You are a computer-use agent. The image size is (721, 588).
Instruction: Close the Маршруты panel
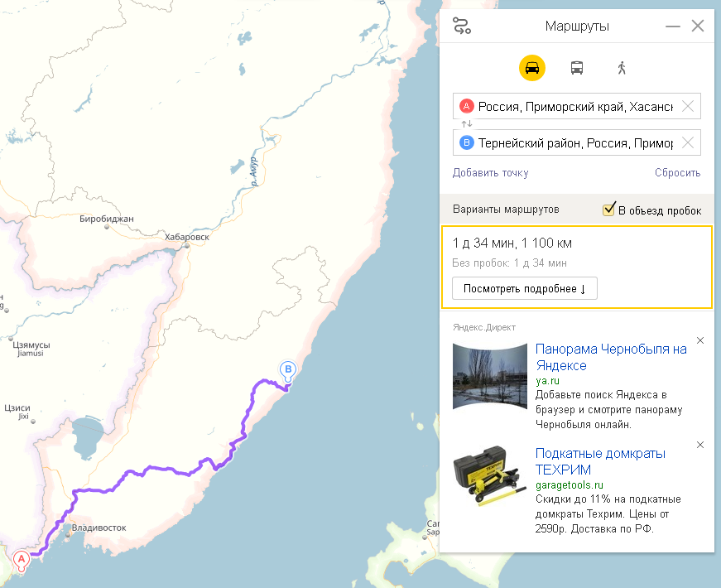(x=698, y=26)
